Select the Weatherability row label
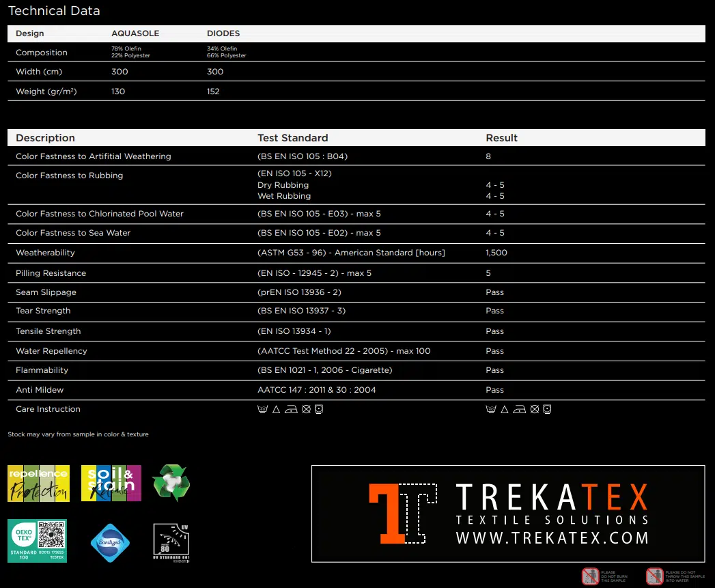715x588 pixels. coord(45,253)
